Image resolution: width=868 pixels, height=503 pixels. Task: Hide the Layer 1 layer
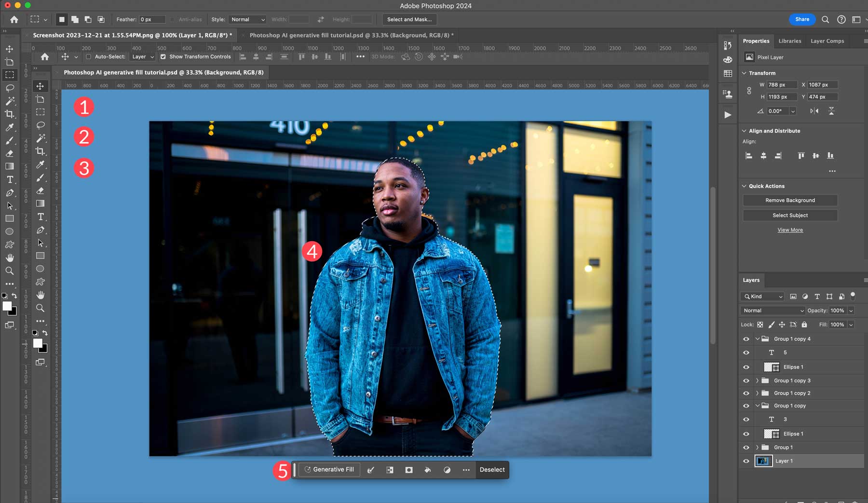pyautogui.click(x=746, y=461)
